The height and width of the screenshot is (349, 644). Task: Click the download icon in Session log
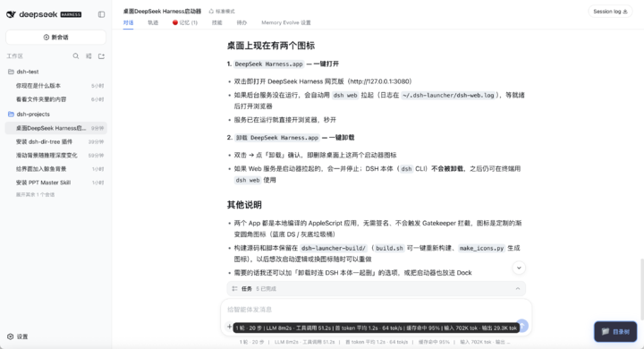(x=625, y=12)
